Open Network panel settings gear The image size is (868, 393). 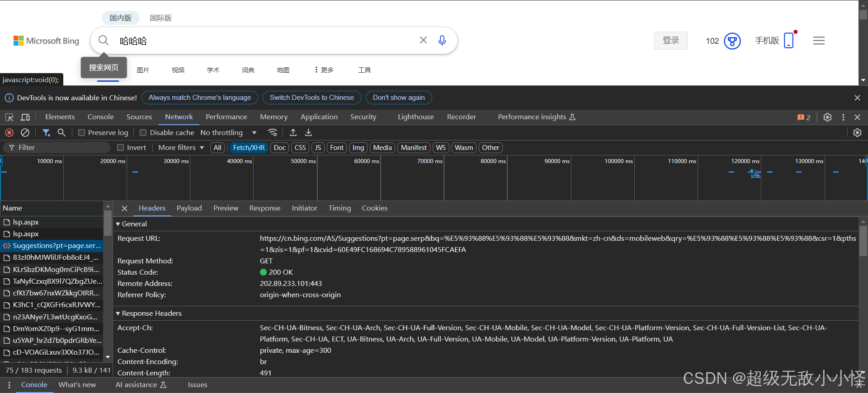[857, 133]
